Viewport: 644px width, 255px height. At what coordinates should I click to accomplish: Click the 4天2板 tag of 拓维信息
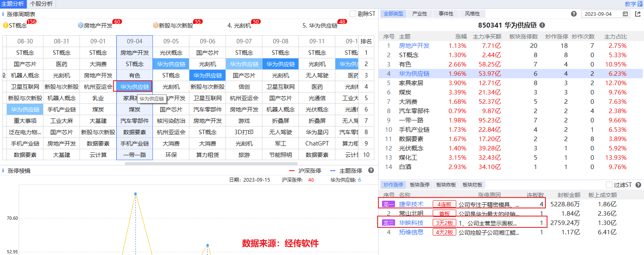444,232
